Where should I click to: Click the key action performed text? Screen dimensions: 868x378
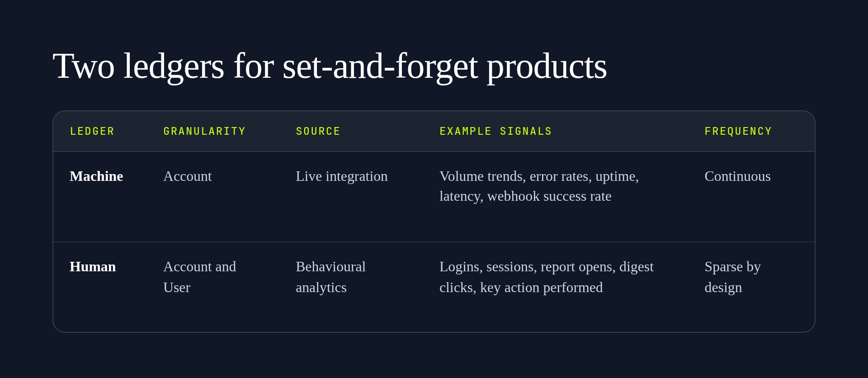tap(541, 288)
